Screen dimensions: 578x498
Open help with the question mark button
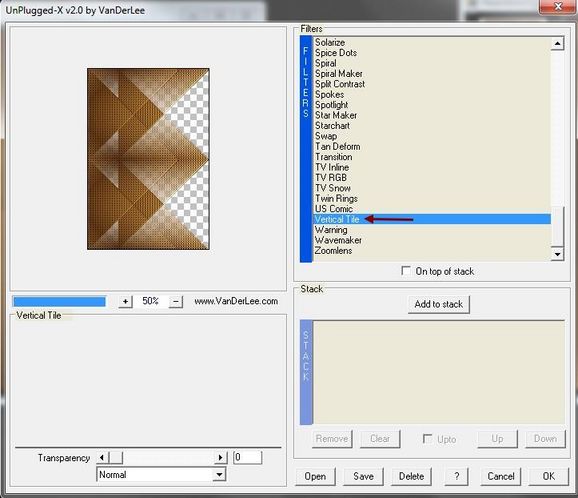click(456, 476)
